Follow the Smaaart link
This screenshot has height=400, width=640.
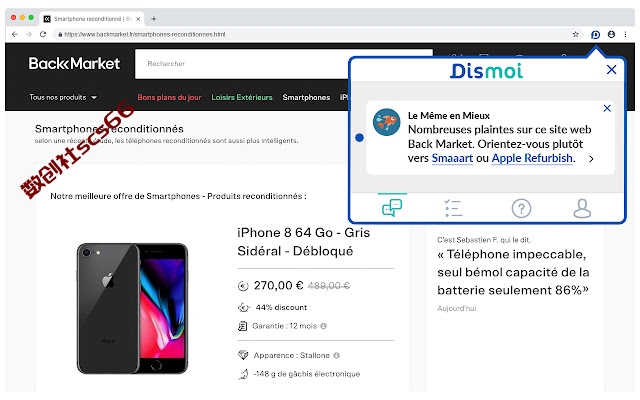(452, 158)
